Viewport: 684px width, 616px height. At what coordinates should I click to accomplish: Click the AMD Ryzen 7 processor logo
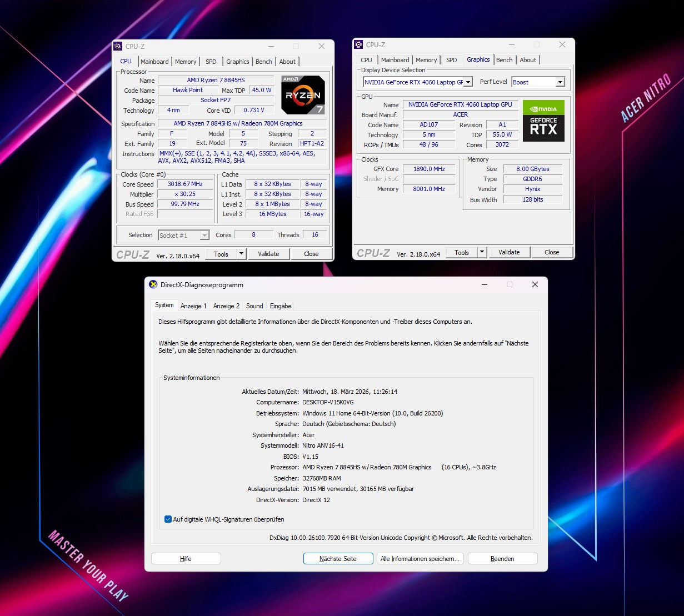(303, 95)
